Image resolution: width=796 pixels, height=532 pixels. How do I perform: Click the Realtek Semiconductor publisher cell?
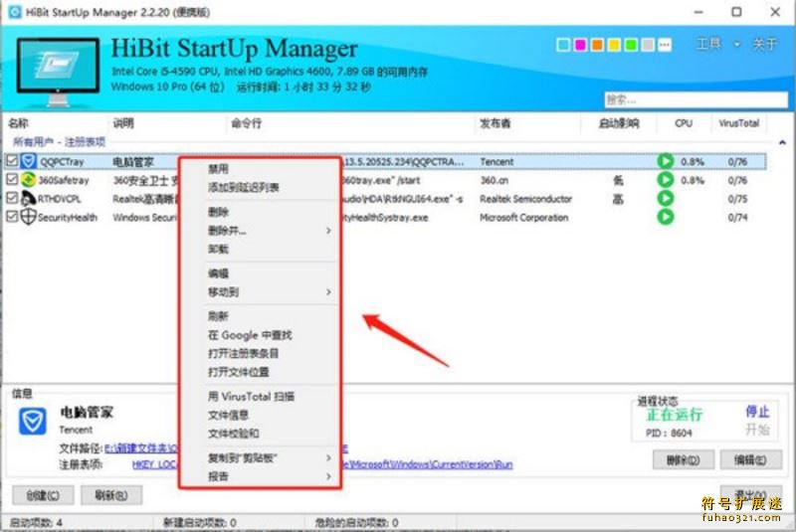[x=526, y=199]
